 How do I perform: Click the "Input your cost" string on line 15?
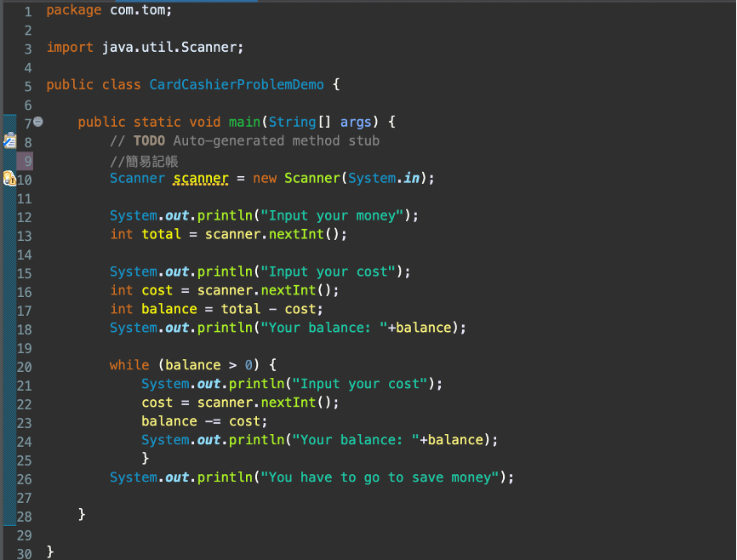click(328, 271)
